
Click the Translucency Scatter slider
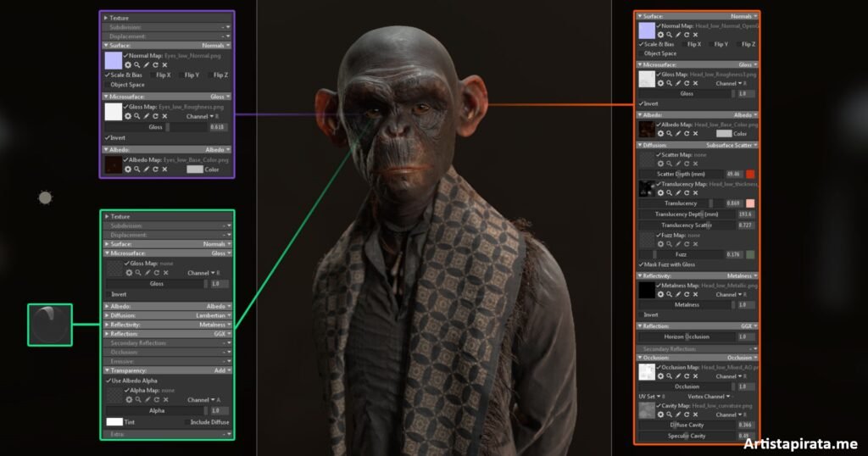[x=687, y=225]
